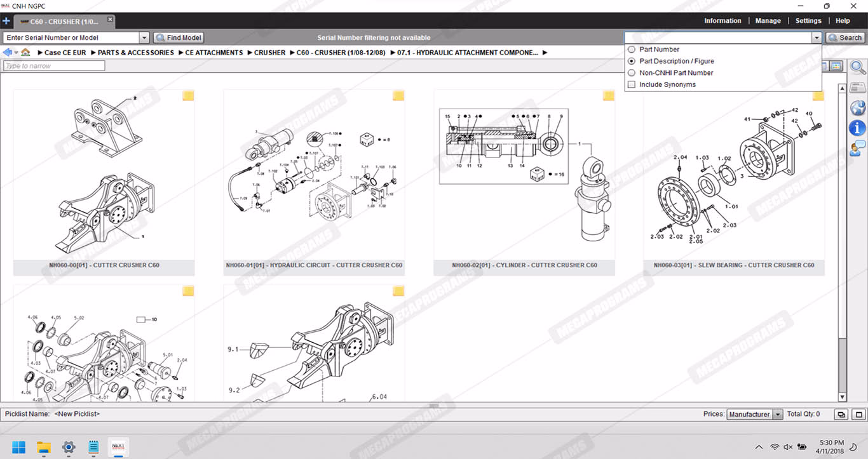Click the yellow note on Cylinder figure
The height and width of the screenshot is (459, 868).
click(x=608, y=96)
